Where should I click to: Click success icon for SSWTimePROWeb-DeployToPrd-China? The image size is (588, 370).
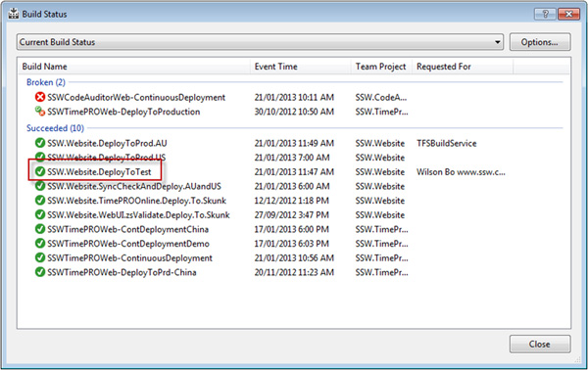click(40, 272)
